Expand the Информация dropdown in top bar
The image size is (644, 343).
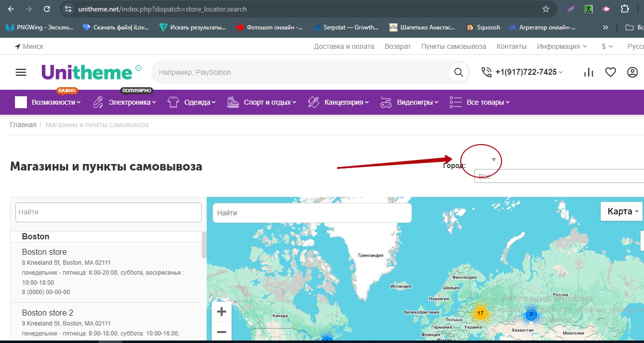(562, 46)
